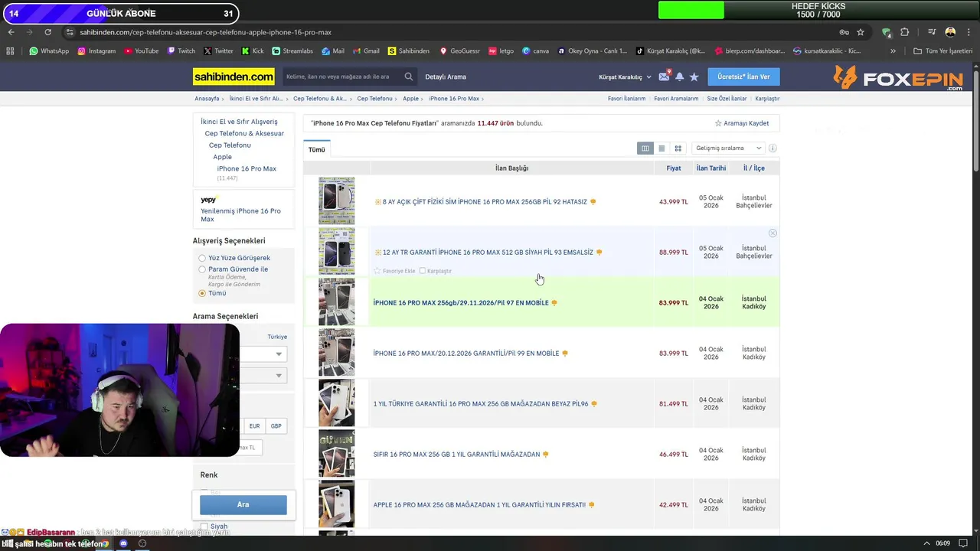Sort by the Fiyat column header
980x551 pixels.
pos(673,168)
